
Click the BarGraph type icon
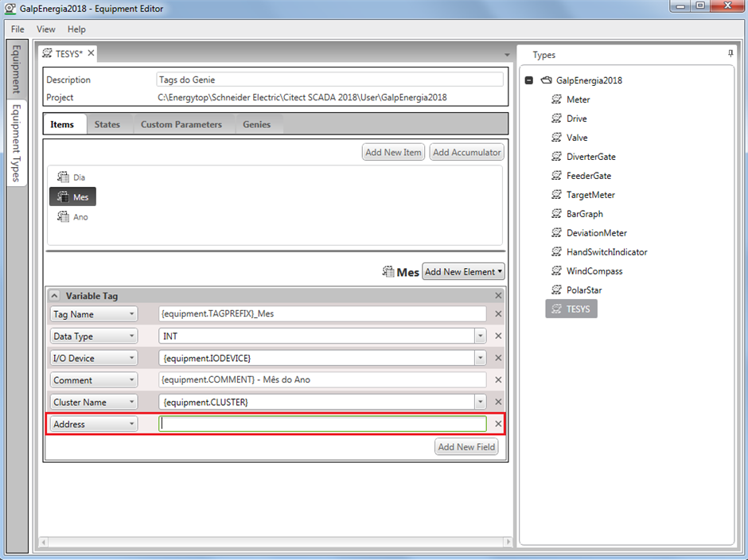click(x=556, y=214)
